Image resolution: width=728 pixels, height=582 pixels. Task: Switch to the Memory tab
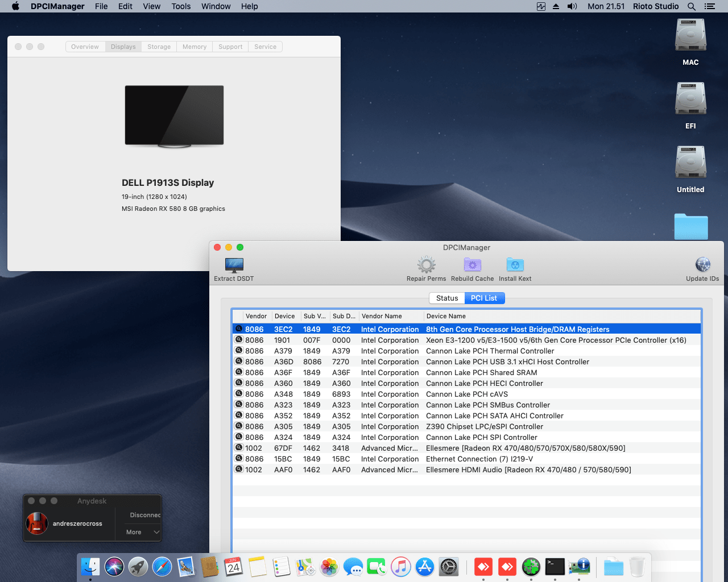point(195,47)
